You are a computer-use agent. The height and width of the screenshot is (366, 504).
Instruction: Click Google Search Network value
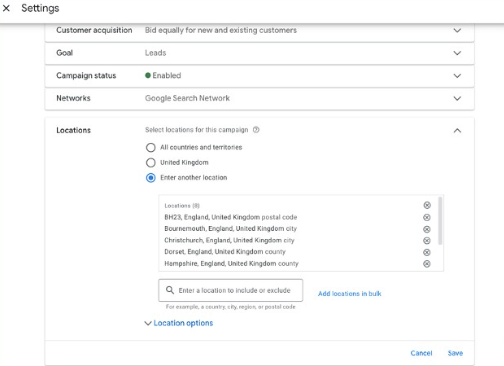[187, 98]
